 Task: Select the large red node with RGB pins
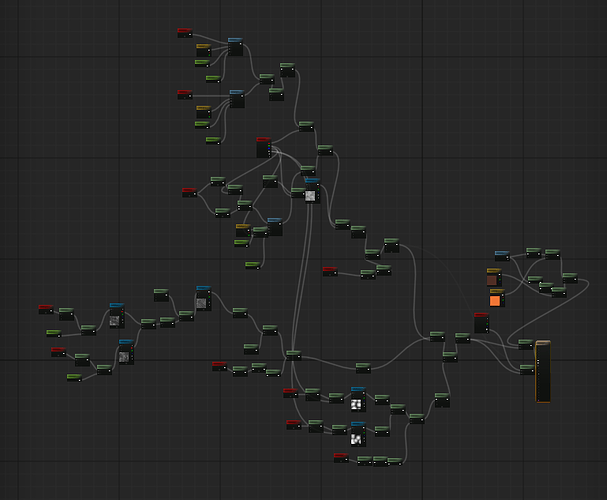pos(264,147)
